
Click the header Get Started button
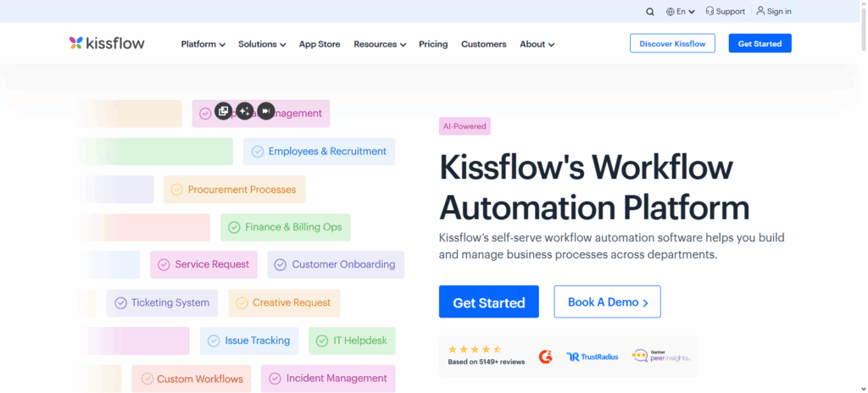click(760, 43)
